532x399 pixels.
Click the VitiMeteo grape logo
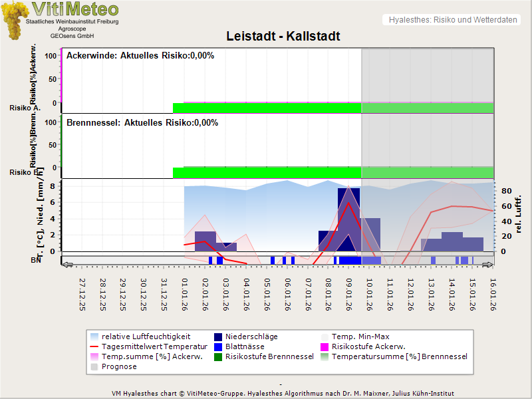tap(16, 20)
